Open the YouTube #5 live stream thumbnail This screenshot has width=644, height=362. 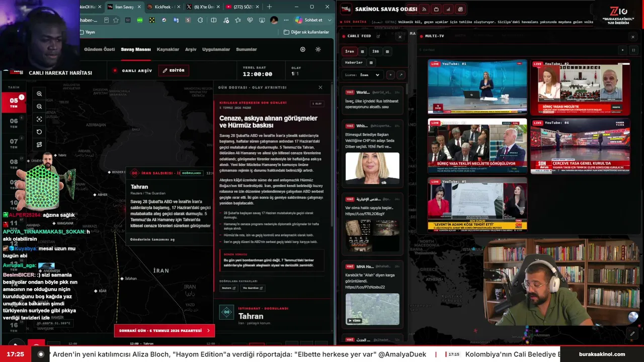click(477, 204)
